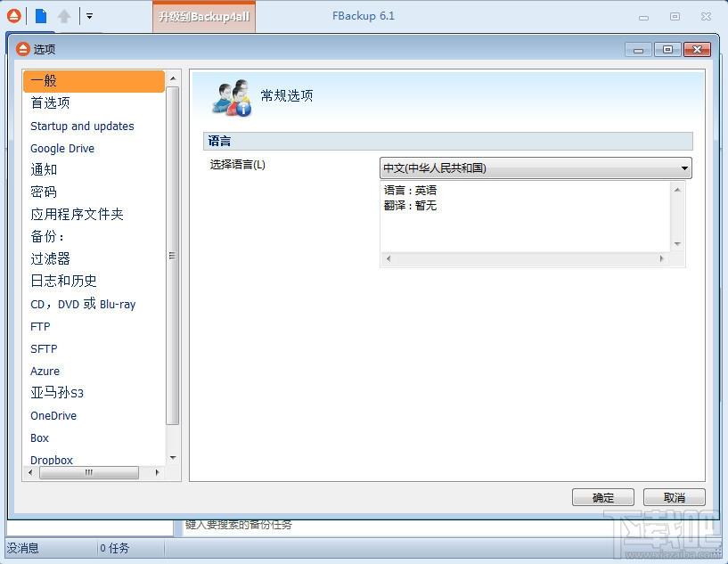Click the 确定 button
Image resolution: width=728 pixels, height=564 pixels.
point(603,497)
